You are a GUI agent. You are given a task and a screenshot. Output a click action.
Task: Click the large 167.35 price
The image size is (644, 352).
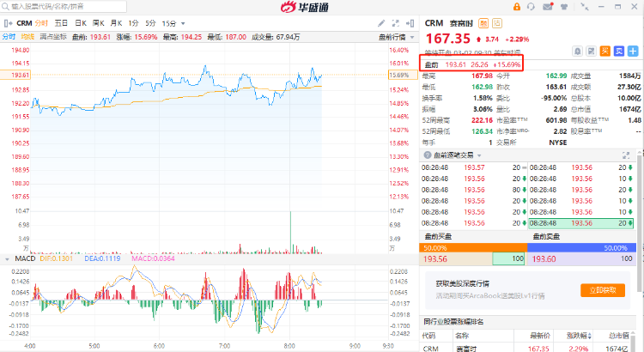tap(447, 39)
